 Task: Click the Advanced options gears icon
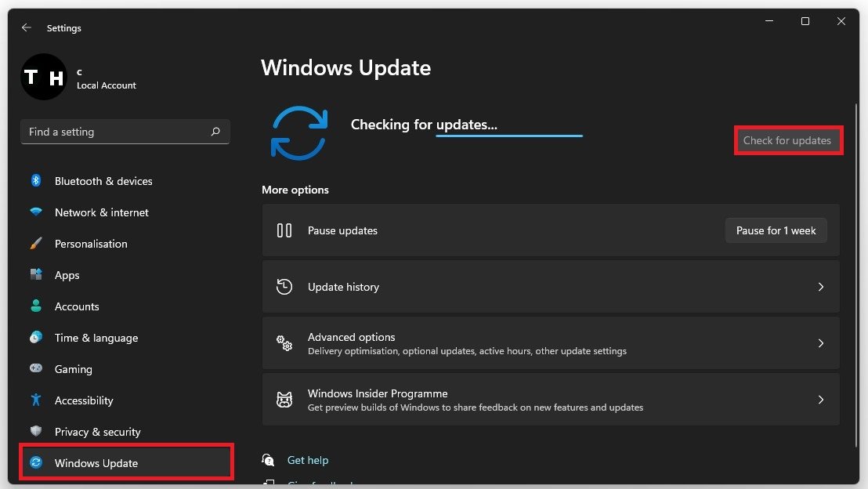[x=284, y=343]
